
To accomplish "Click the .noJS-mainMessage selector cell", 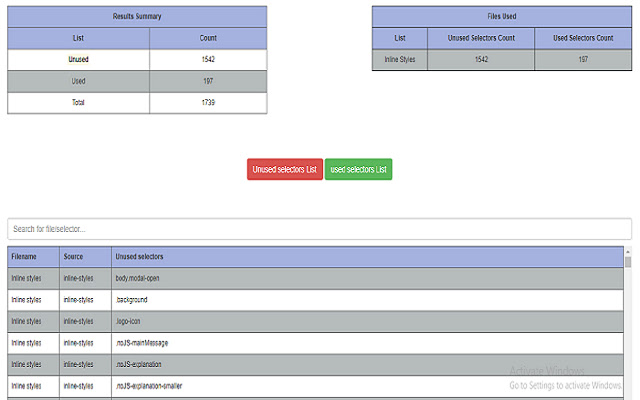I will (367, 343).
